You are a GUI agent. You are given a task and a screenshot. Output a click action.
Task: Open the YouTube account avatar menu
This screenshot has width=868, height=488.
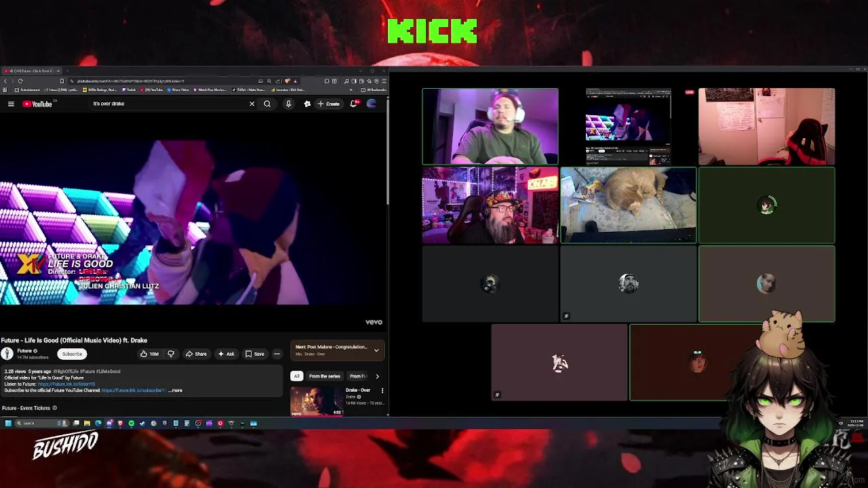click(x=371, y=104)
